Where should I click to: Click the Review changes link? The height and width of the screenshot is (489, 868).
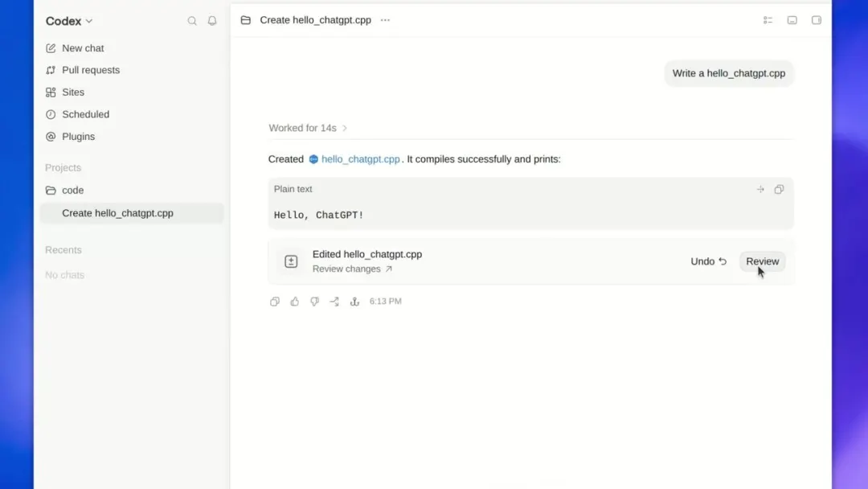[352, 269]
